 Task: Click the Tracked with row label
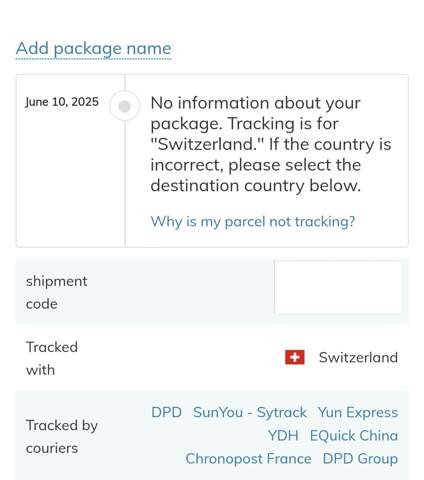52,358
